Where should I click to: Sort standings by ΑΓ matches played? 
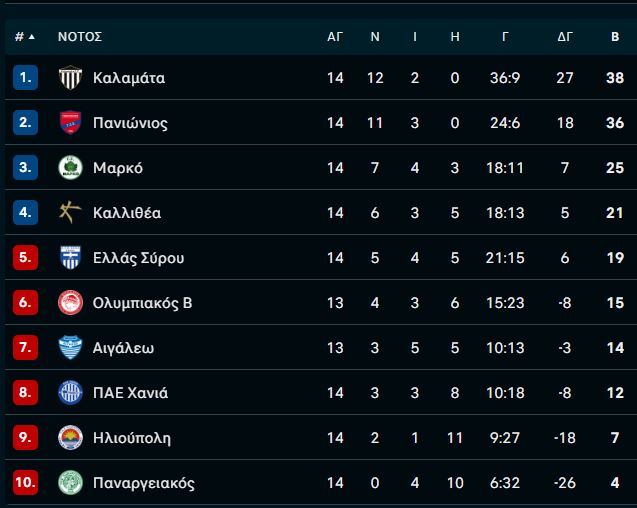tap(335, 37)
